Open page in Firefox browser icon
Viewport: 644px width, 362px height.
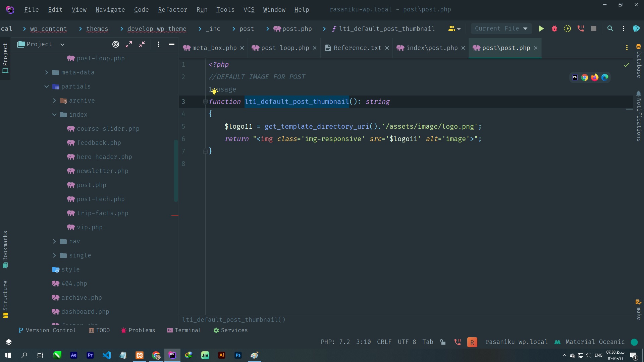pos(595,78)
